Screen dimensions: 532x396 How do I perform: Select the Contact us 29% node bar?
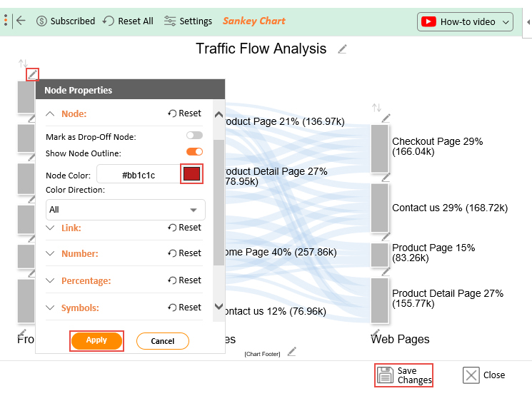380,208
